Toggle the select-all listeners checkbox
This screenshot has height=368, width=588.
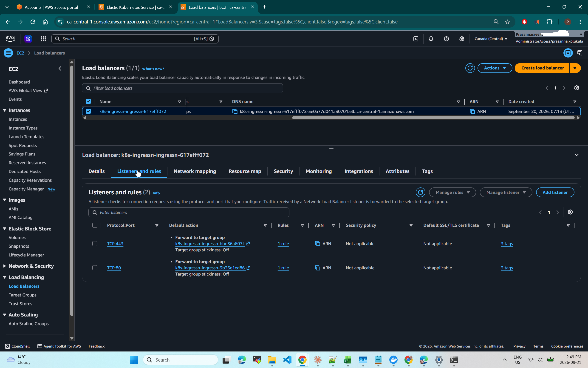(x=95, y=225)
